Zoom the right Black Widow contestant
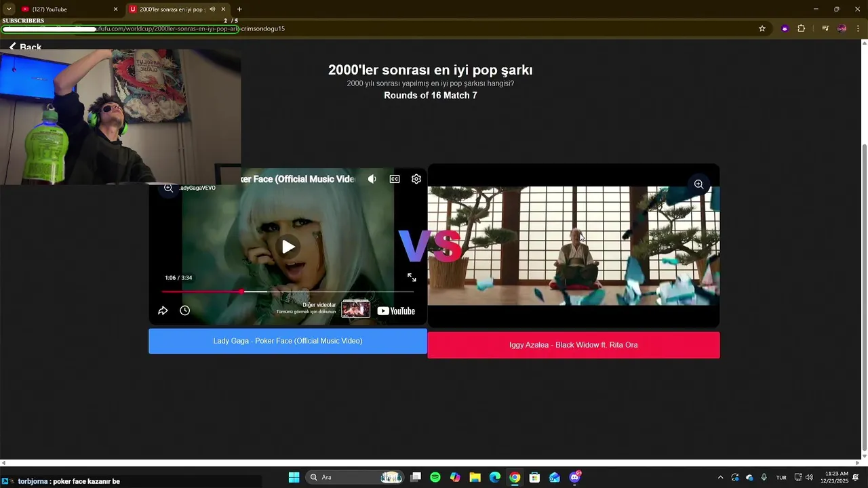Viewport: 868px width, 488px height. click(698, 184)
